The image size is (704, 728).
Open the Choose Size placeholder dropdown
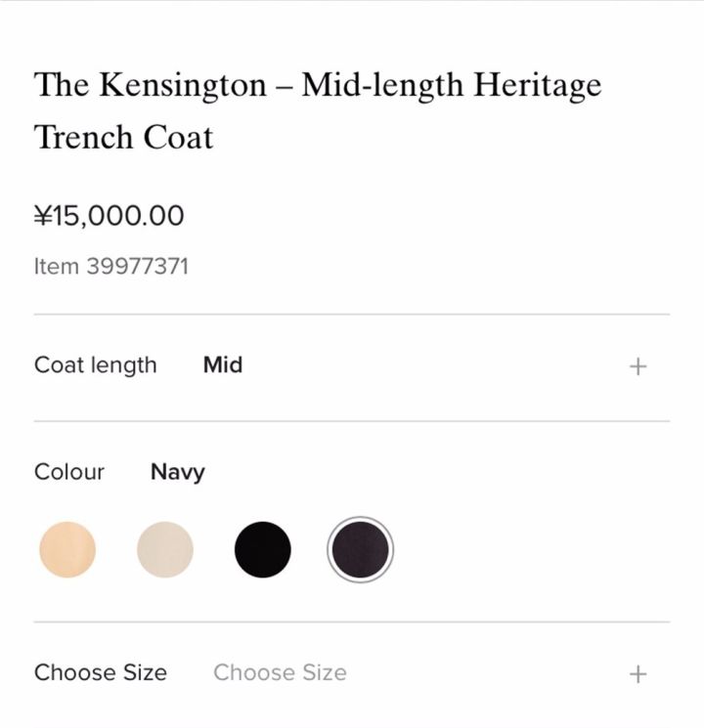click(280, 672)
